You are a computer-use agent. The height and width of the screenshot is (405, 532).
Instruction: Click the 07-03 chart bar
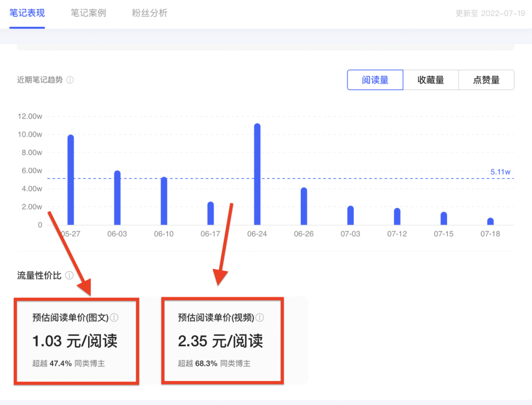[x=350, y=215]
